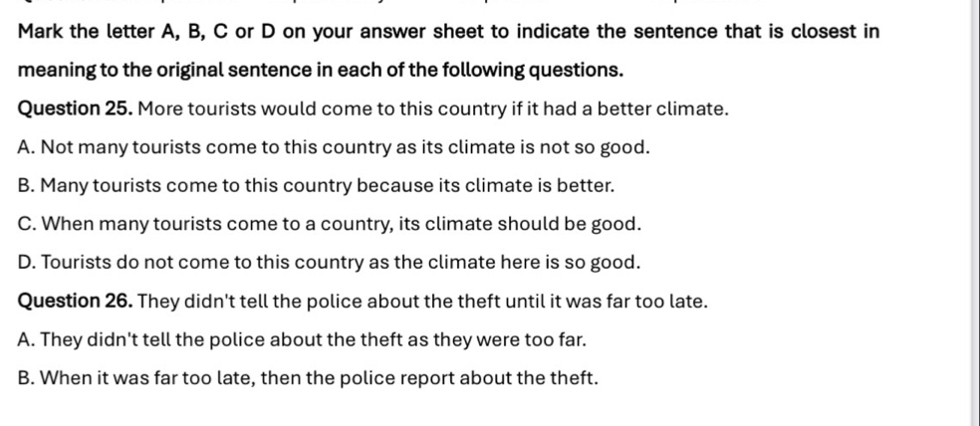Click the bold 'meaning to the original sentence' line
Viewport: 980px width, 426px height.
pos(321,71)
